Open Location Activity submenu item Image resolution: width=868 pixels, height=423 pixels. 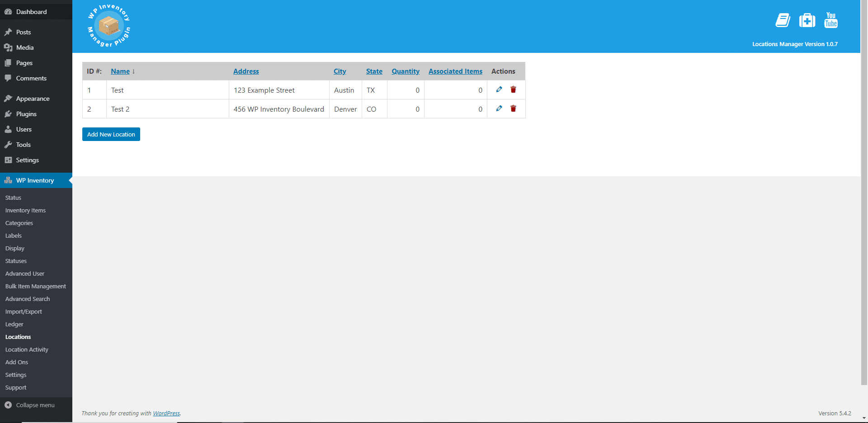(x=27, y=349)
